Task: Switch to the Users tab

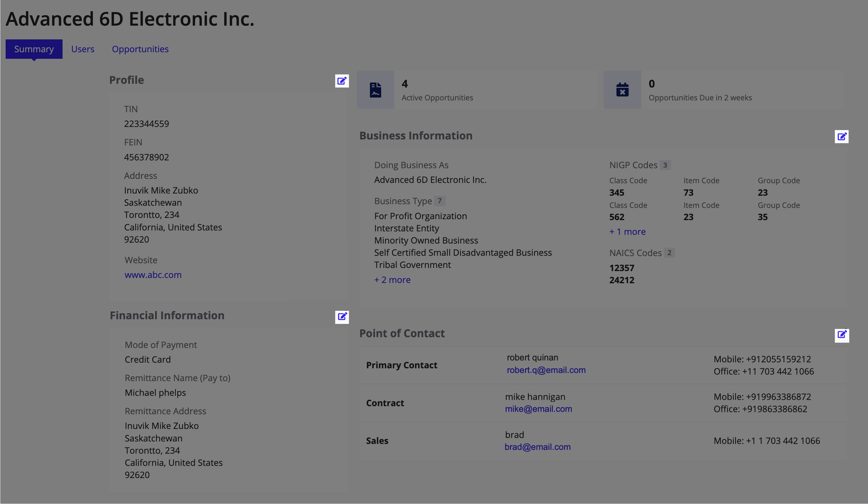Action: point(83,49)
